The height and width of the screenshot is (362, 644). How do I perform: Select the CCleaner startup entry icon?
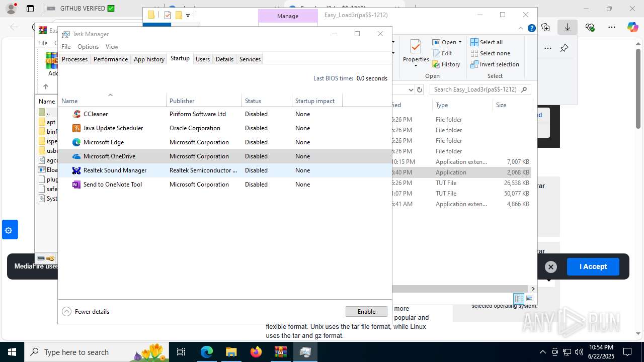tap(76, 114)
